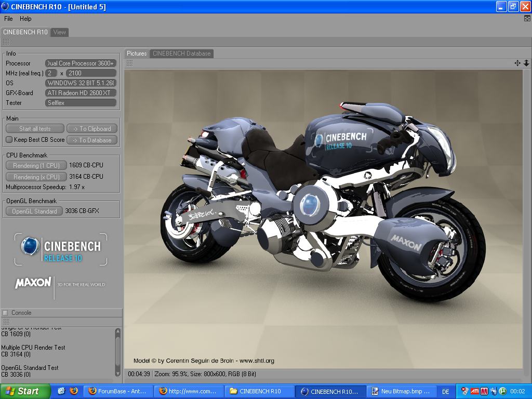Click the console scrollbar track
Viewport: 532px width, 399px height.
tap(118, 352)
